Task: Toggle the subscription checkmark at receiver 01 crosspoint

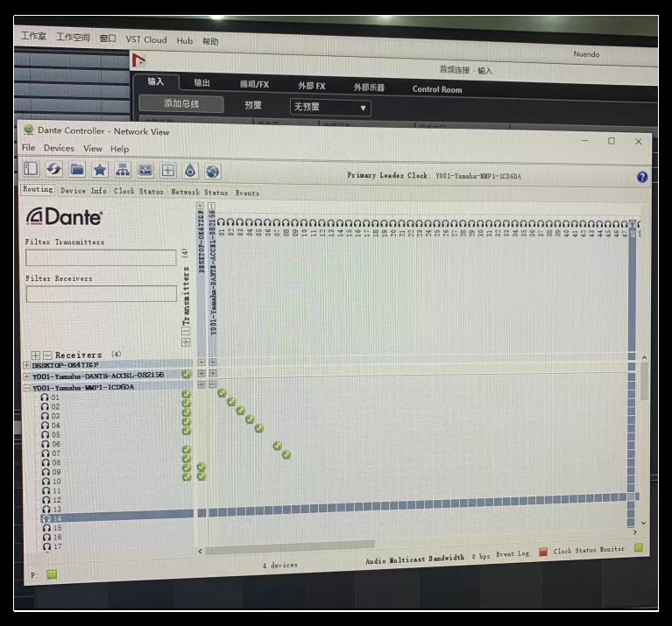Action: [x=222, y=393]
